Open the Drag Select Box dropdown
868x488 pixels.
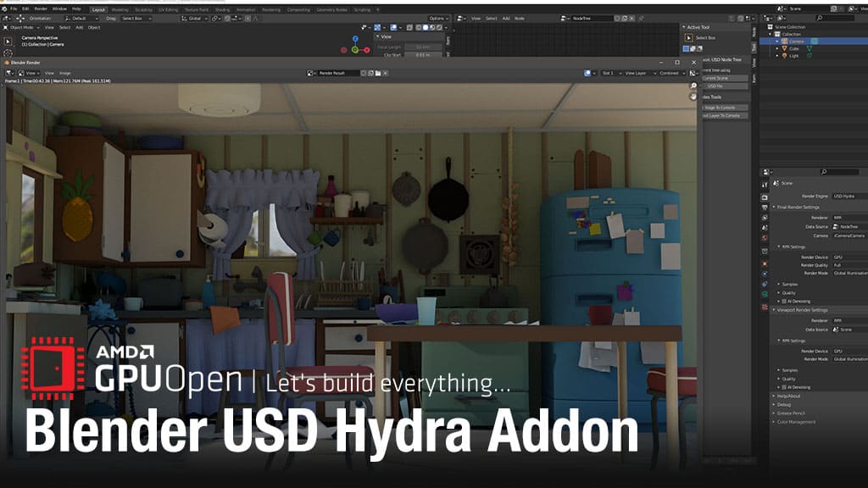(136, 19)
